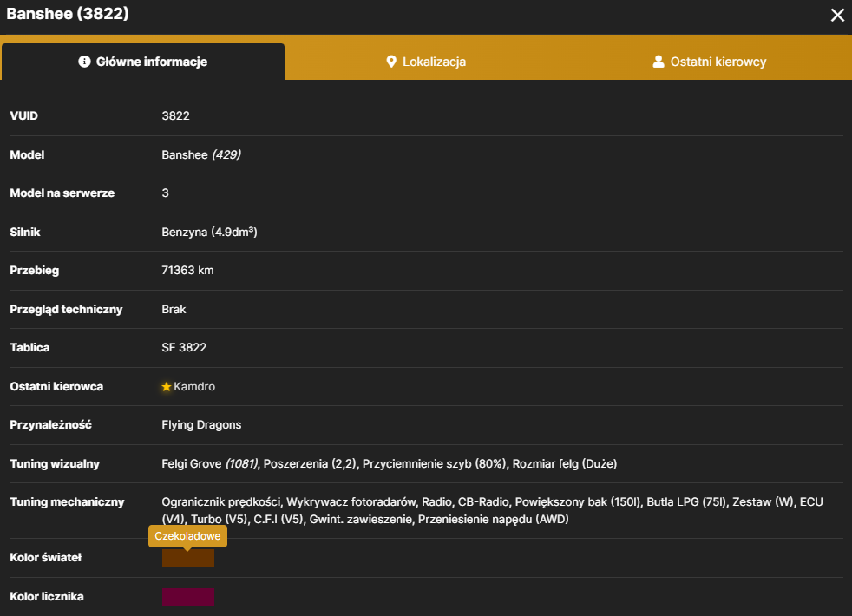Click the Banshee (429) model value
This screenshot has height=616, width=852.
201,154
